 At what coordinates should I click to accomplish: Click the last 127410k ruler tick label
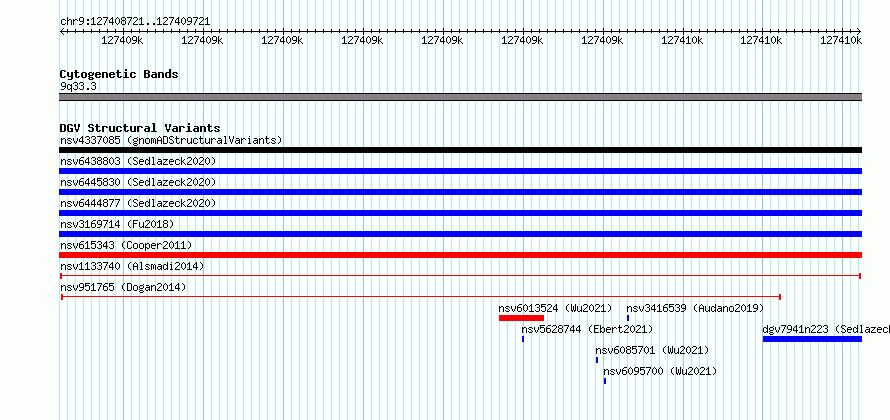pos(842,40)
